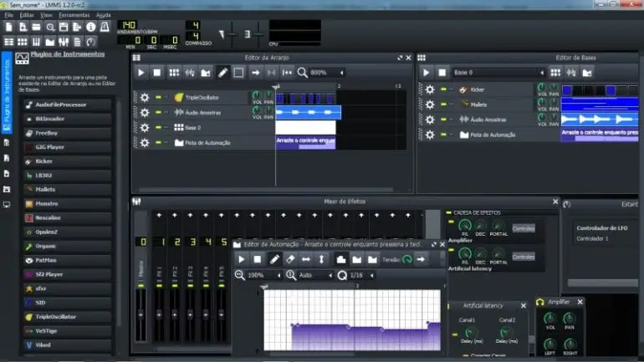Play the song in Editor de Arranjo
The width and height of the screenshot is (644, 362).
[141, 73]
